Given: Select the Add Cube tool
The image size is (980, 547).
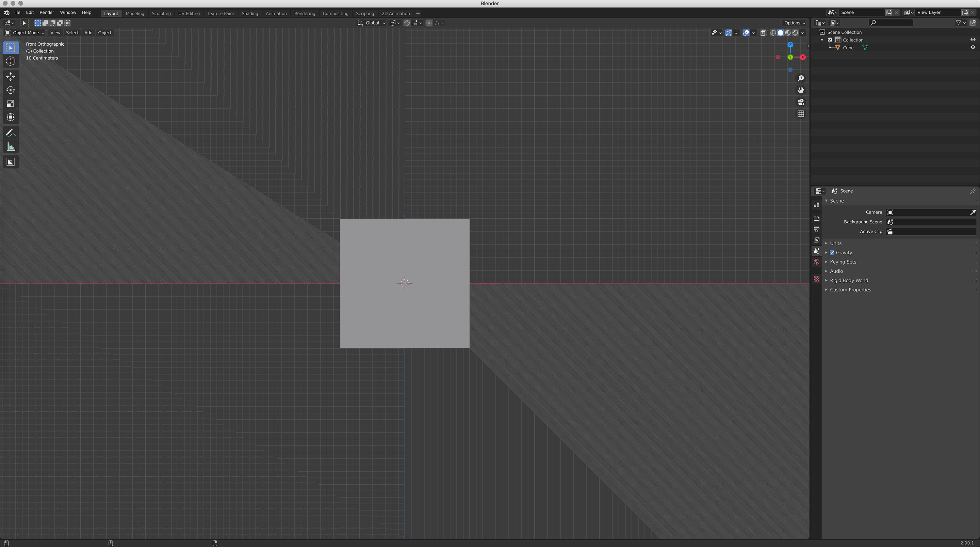Looking at the screenshot, I should [x=11, y=162].
